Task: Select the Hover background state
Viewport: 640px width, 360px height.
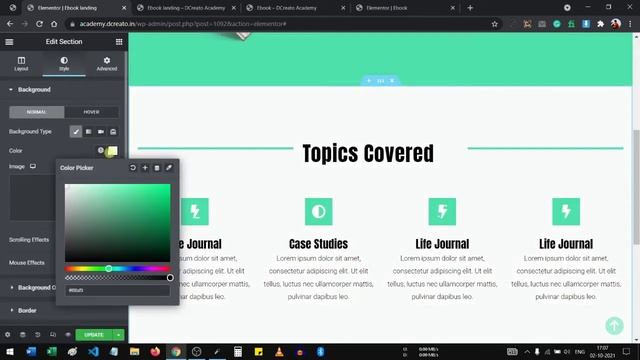Action: tap(91, 112)
